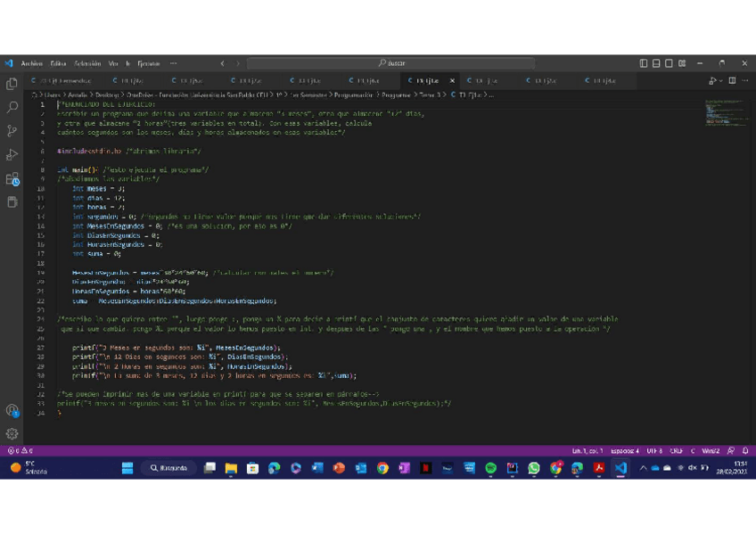The width and height of the screenshot is (756, 534).
Task: Open the Archivo menu
Action: pyautogui.click(x=31, y=63)
